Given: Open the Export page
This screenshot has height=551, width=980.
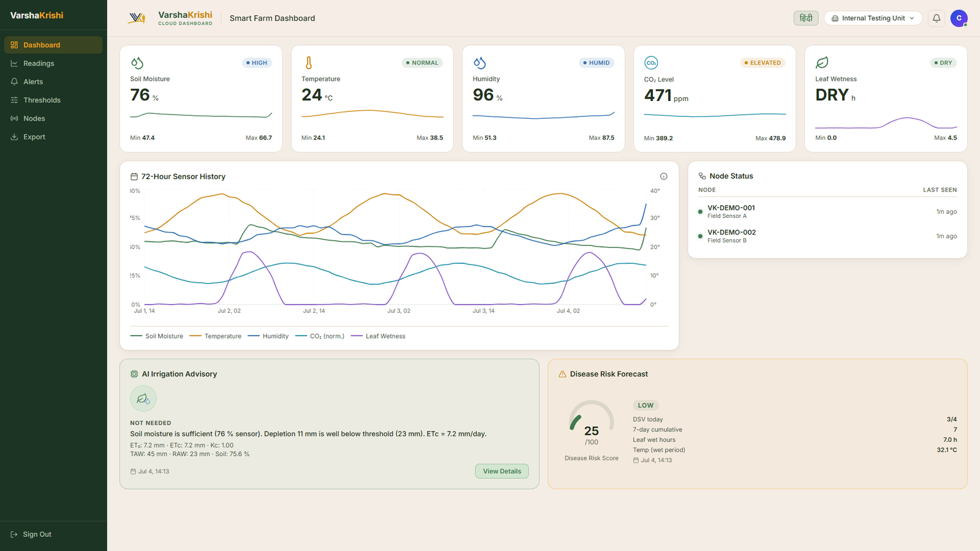Looking at the screenshot, I should 53,137.
